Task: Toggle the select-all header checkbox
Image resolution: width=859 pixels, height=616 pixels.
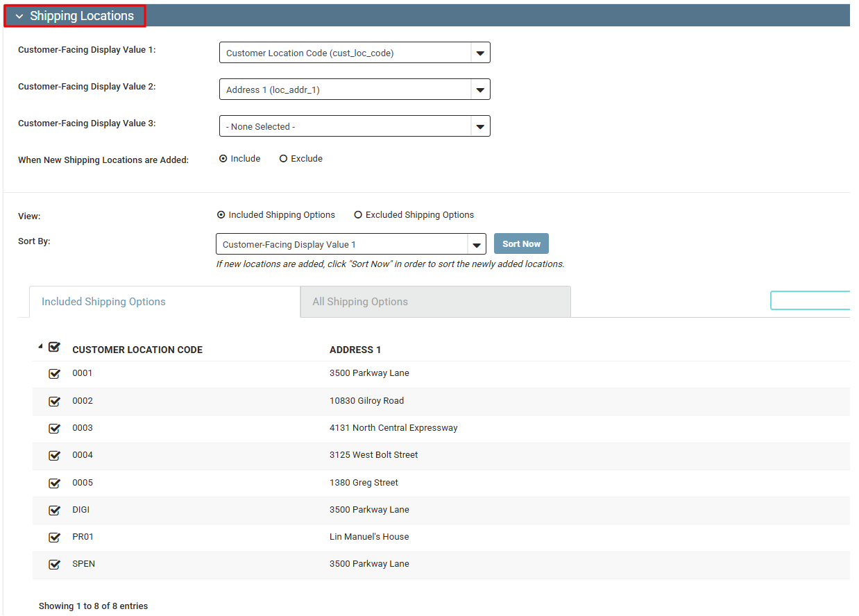Action: pos(54,347)
